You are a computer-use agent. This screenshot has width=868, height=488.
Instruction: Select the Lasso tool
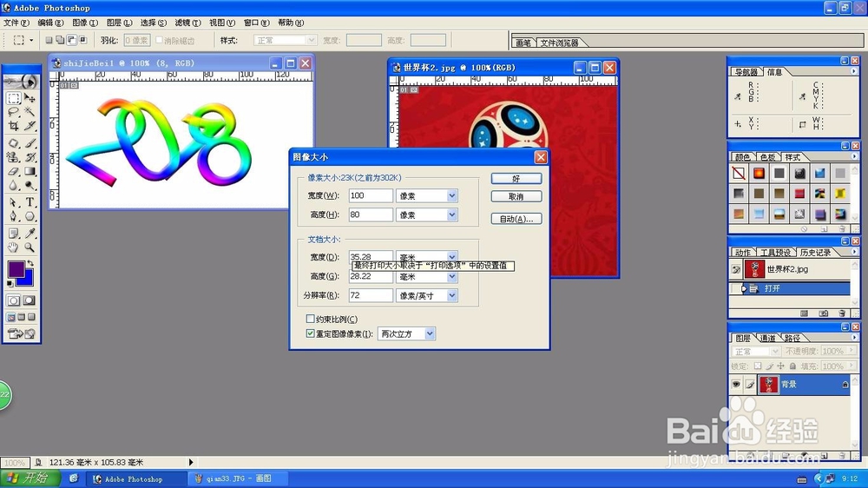click(14, 112)
